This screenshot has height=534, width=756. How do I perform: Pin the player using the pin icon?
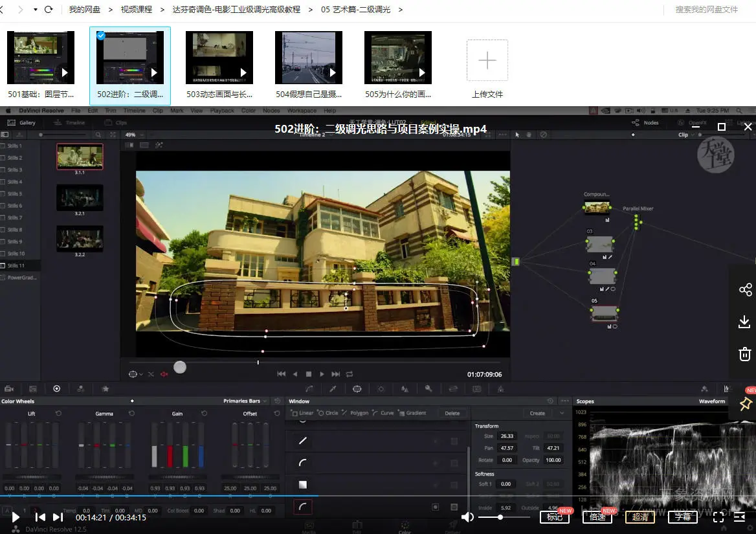[746, 404]
